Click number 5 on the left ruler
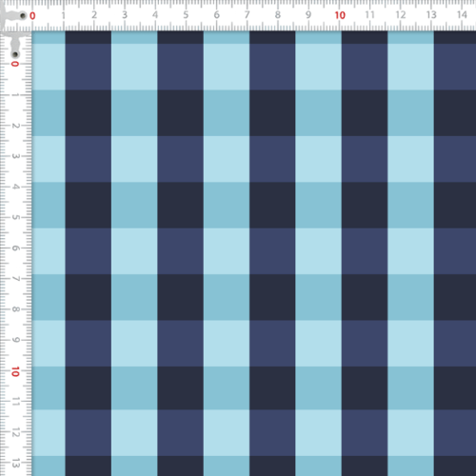 [x=15, y=217]
